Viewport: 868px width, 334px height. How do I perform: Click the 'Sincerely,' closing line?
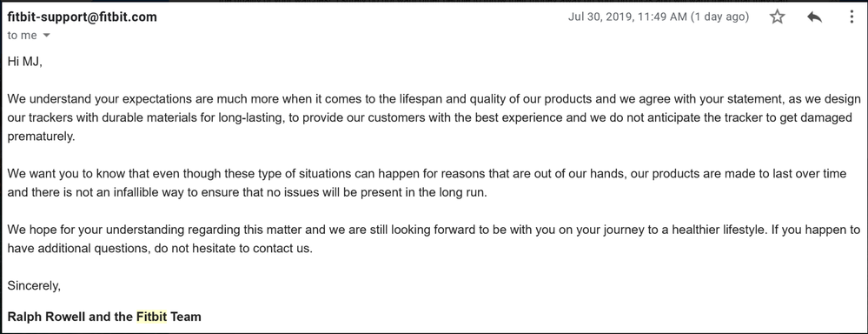coord(34,286)
